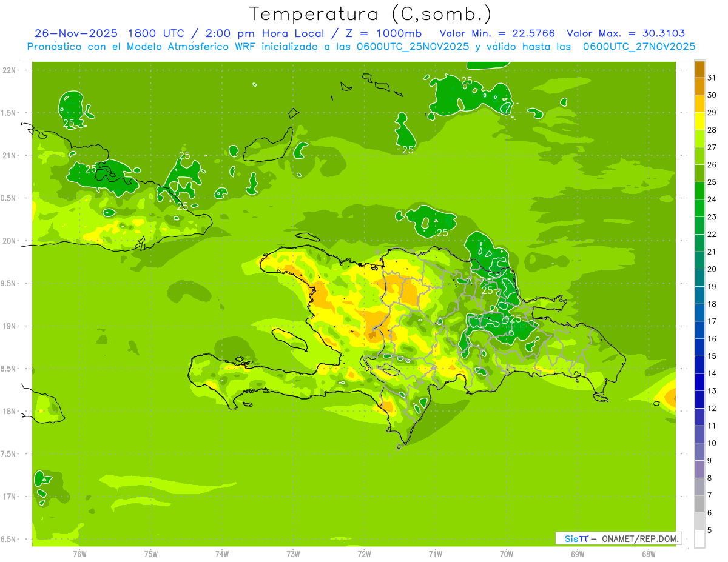
Task: Click the color scale value 31
Action: coord(712,78)
